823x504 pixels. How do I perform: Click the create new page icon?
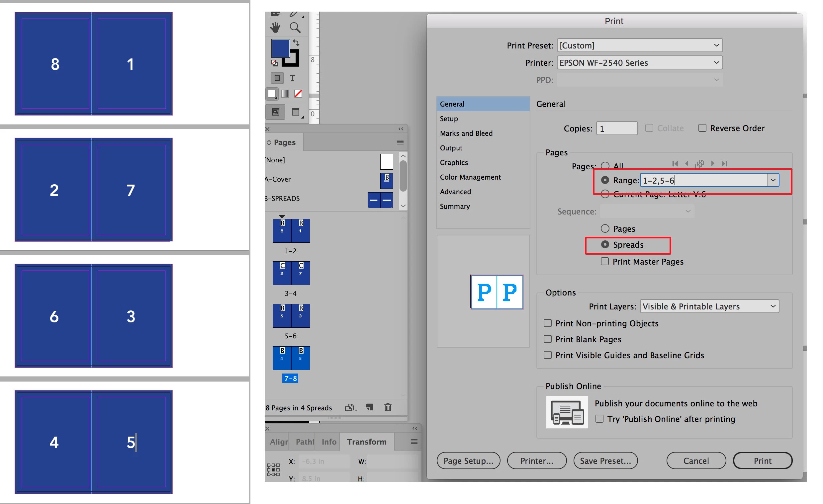click(369, 407)
